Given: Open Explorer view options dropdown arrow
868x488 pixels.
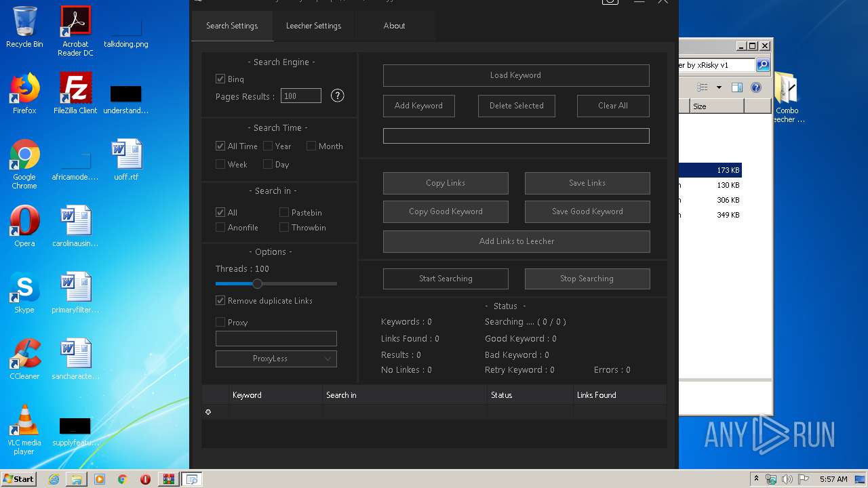Looking at the screenshot, I should (x=719, y=87).
